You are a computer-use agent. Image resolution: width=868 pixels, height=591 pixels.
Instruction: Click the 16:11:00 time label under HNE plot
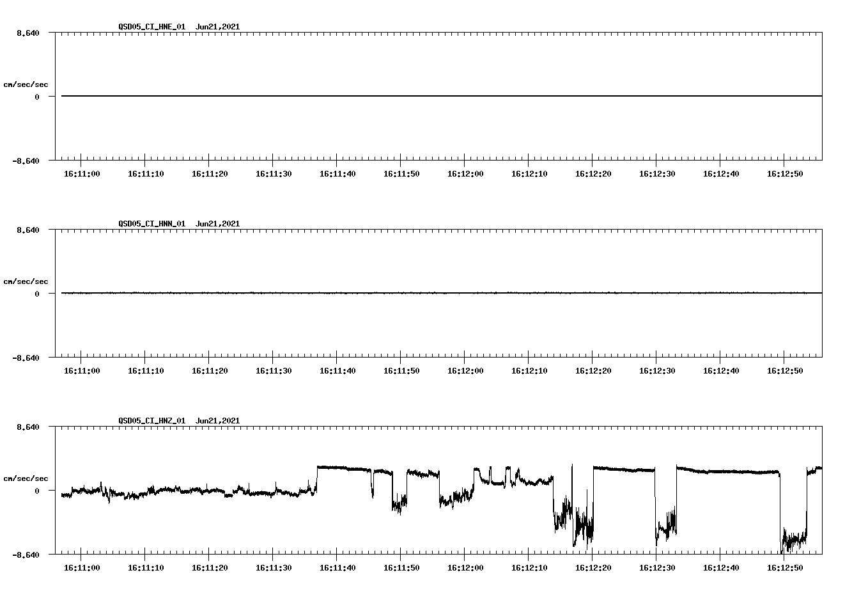82,174
